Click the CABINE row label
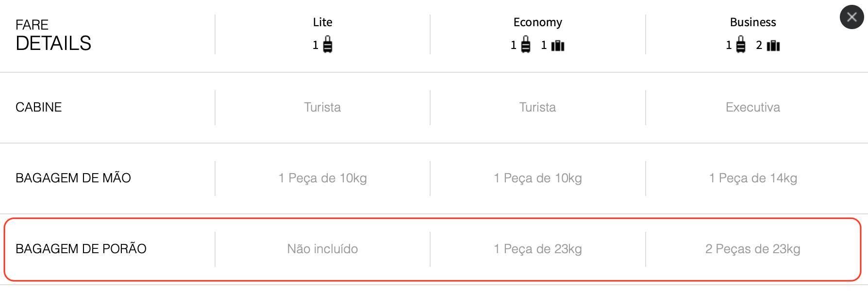 [x=39, y=107]
